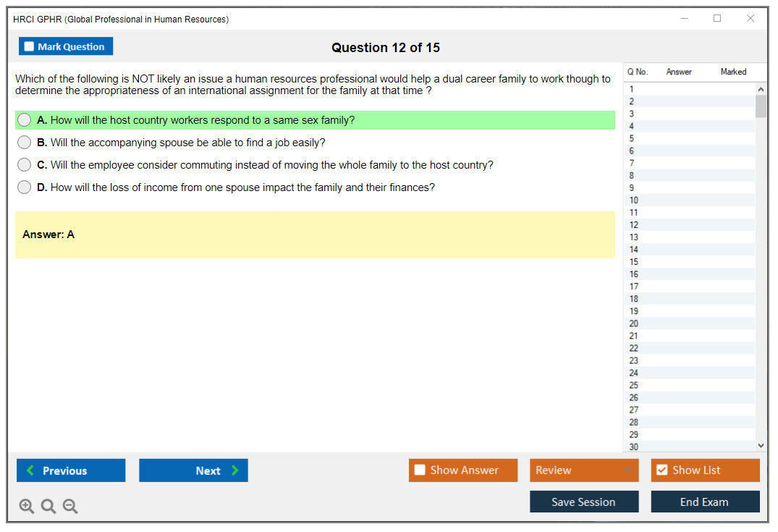Enable the Show Answer checkbox
This screenshot has height=532, width=778.
tap(420, 470)
